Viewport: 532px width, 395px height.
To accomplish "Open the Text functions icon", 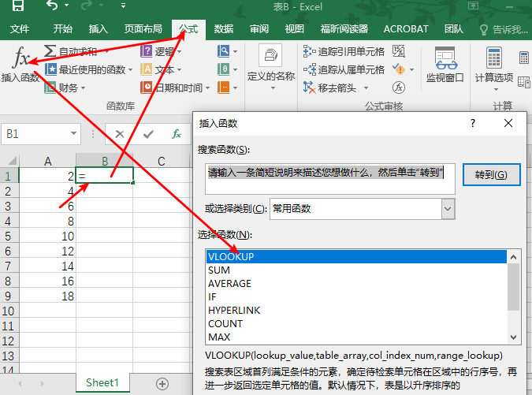I will point(147,69).
